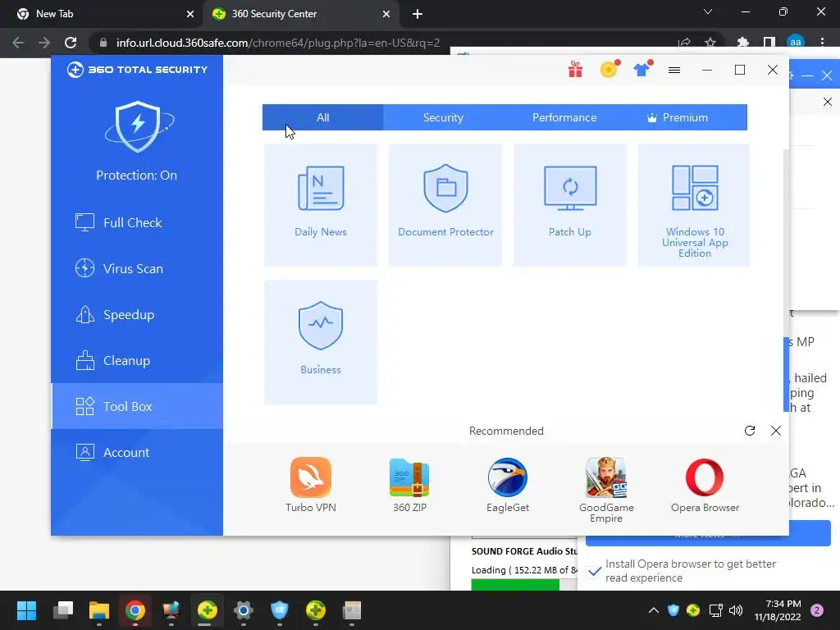Screen dimensions: 840x630
Task: Open Chrome three-dot menu
Action: 822,43
